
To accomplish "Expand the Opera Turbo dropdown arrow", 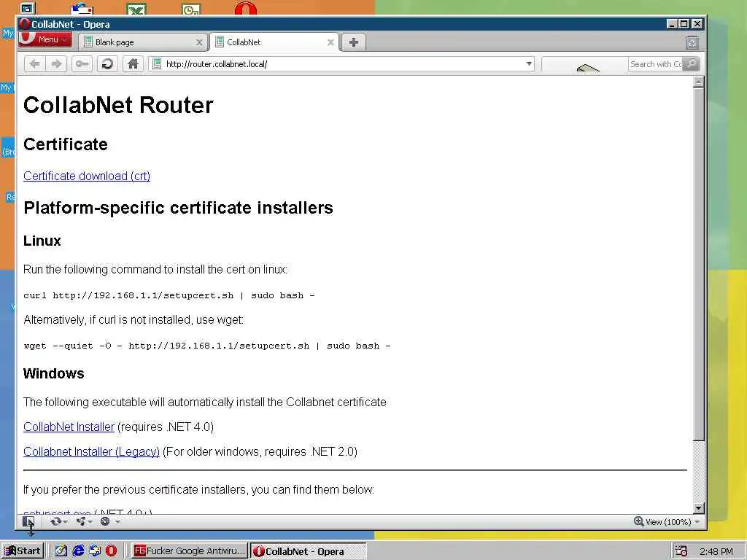I will pyautogui.click(x=117, y=522).
